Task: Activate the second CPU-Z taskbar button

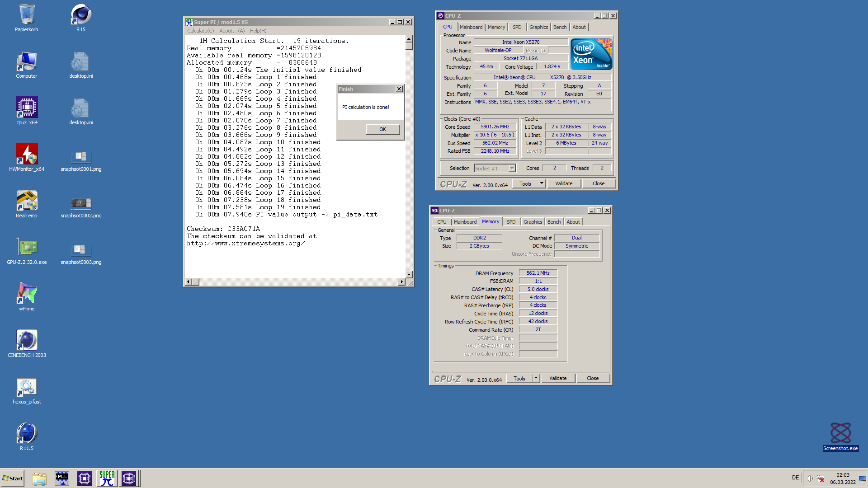Action: (129, 479)
